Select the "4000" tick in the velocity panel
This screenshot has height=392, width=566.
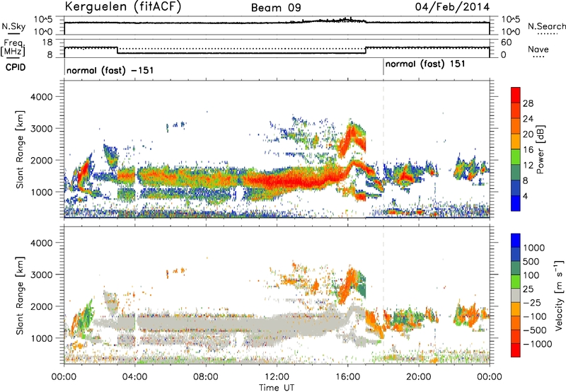(x=41, y=243)
